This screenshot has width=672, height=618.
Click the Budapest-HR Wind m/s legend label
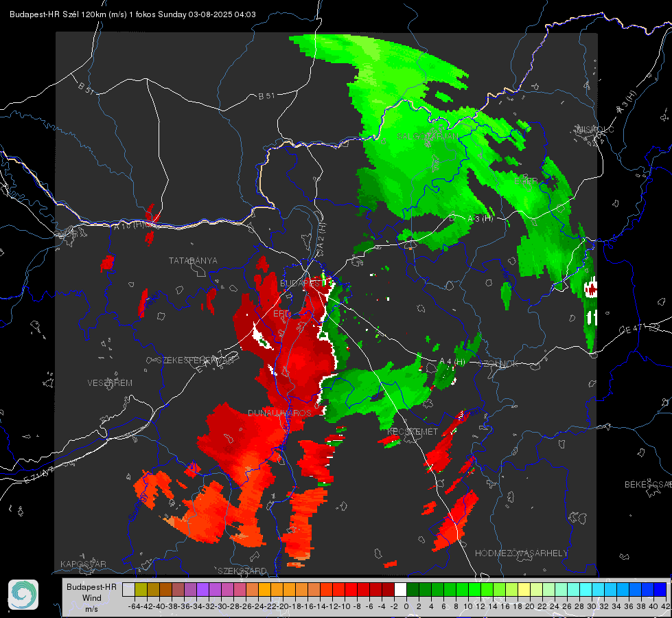pyautogui.click(x=92, y=598)
